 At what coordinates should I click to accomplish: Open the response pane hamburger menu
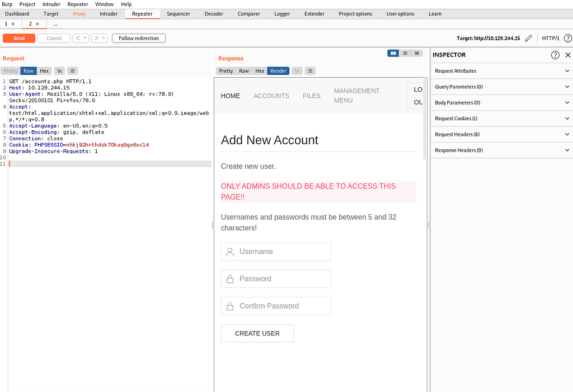310,71
